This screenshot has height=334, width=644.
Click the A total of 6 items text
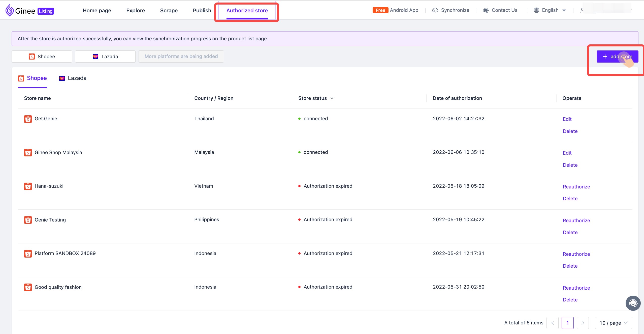coord(524,323)
